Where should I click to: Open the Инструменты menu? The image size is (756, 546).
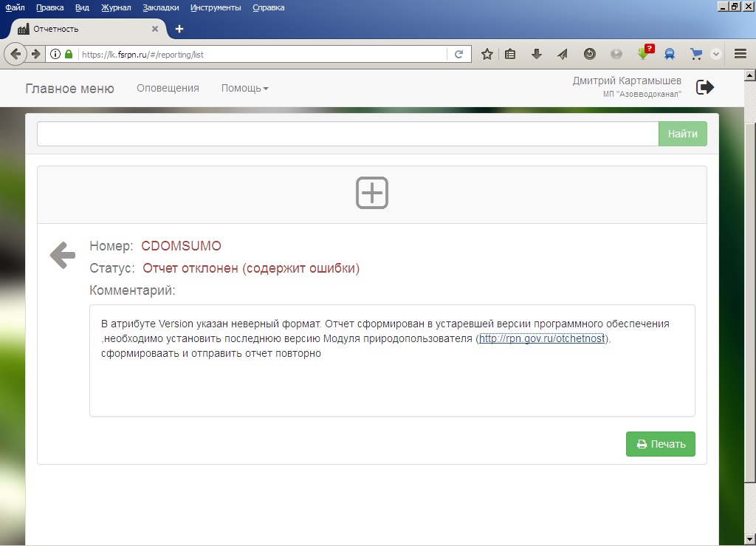(x=215, y=7)
